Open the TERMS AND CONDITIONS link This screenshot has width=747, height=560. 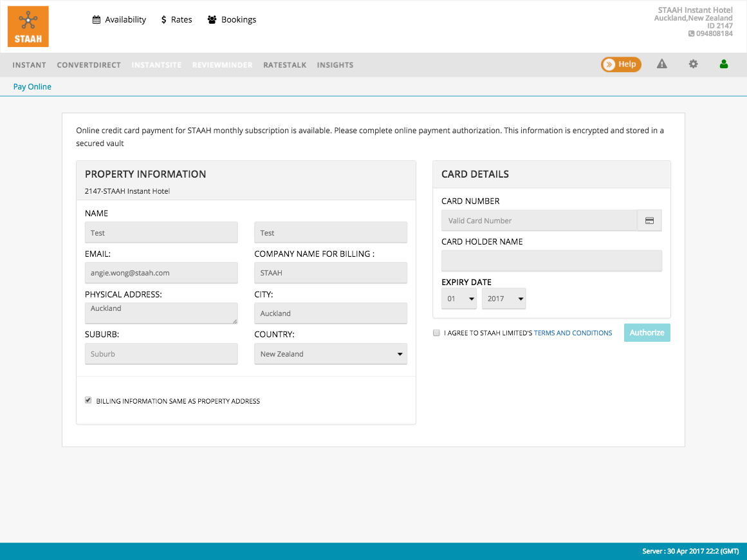click(x=573, y=333)
